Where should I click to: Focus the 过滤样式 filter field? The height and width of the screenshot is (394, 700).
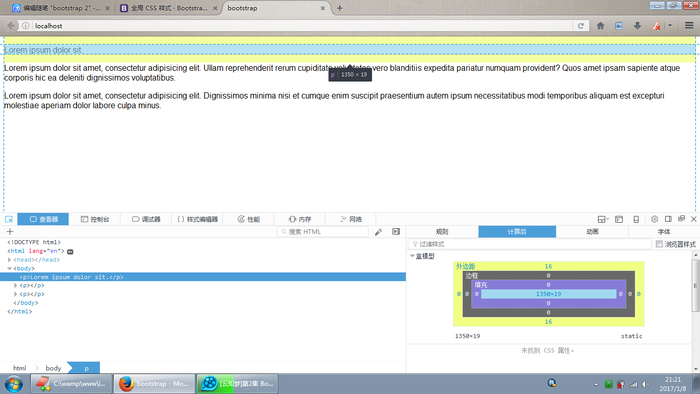tap(530, 244)
